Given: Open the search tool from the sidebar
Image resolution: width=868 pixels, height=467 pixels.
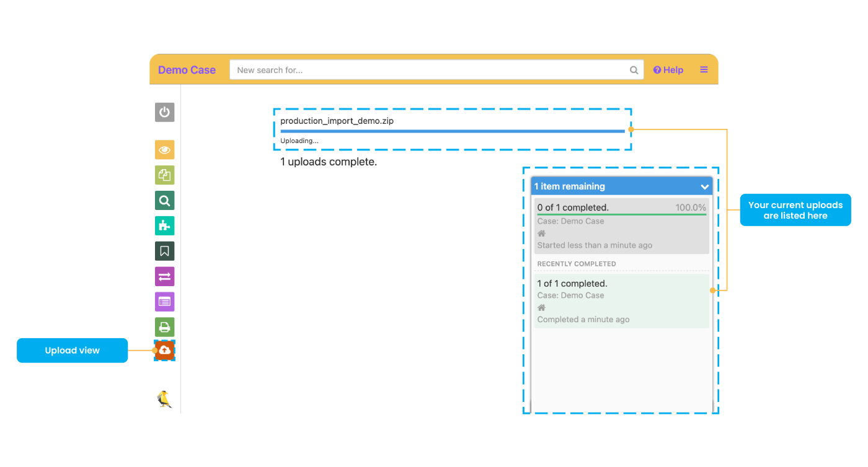Looking at the screenshot, I should point(164,200).
